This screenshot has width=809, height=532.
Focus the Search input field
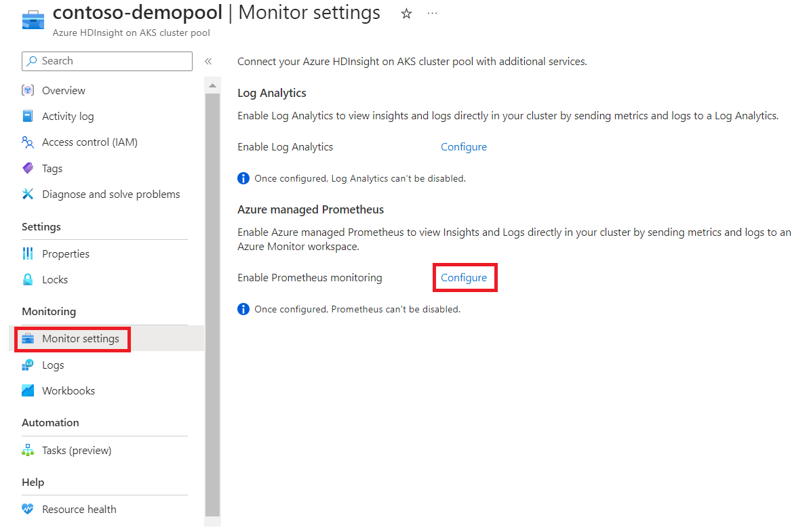point(107,62)
